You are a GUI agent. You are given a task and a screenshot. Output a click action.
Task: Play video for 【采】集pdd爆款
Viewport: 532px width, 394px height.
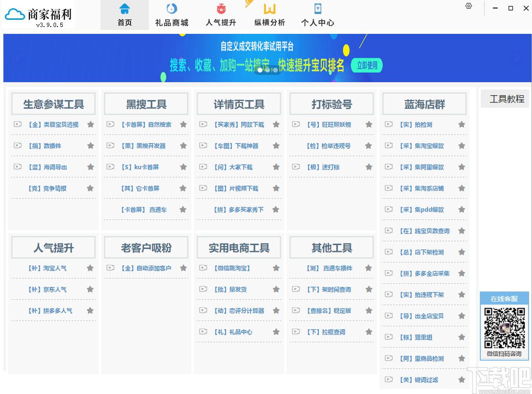pyautogui.click(x=389, y=209)
